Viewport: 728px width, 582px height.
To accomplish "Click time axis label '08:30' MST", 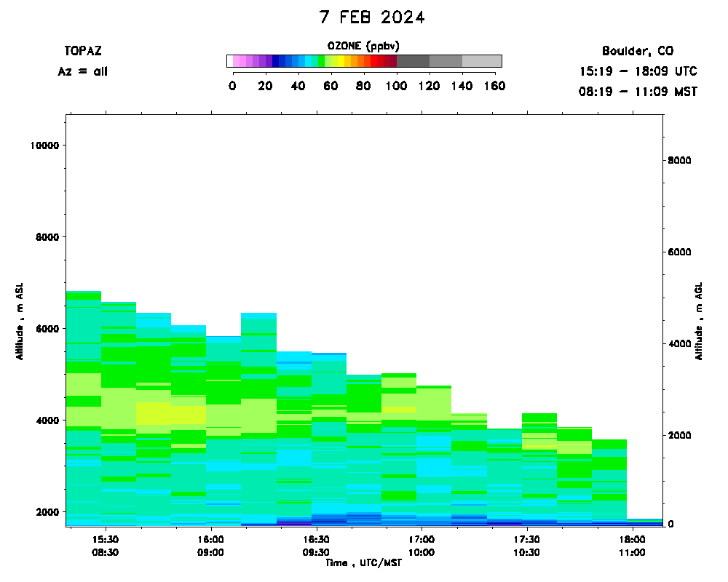I will 106,552.
